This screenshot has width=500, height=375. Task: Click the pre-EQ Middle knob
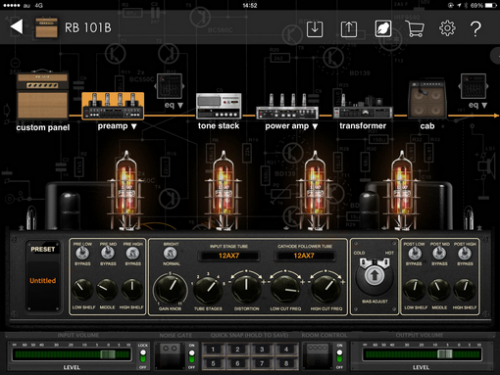[x=107, y=289]
